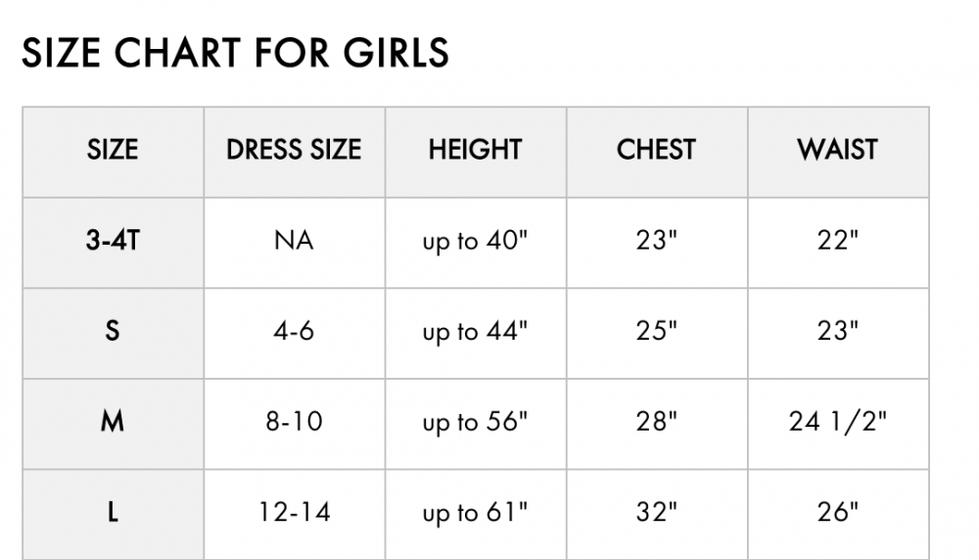Click the WAIST column header
This screenshot has width=979, height=560.
(x=839, y=152)
